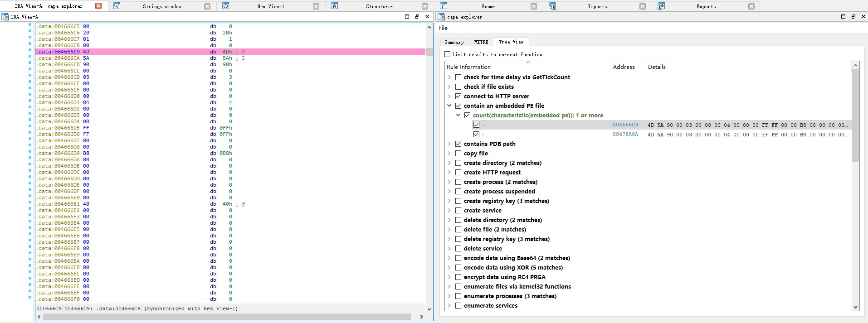This screenshot has width=868, height=323.
Task: Sort by the Address column header
Action: [x=624, y=67]
